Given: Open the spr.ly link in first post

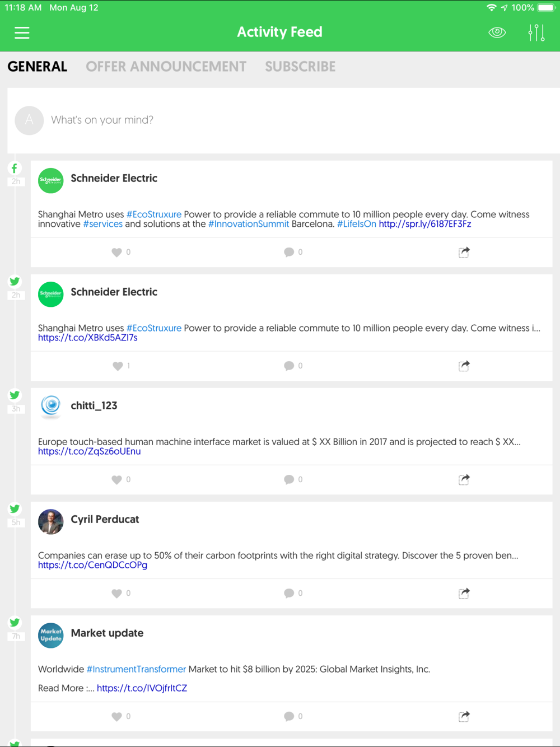Looking at the screenshot, I should 425,224.
